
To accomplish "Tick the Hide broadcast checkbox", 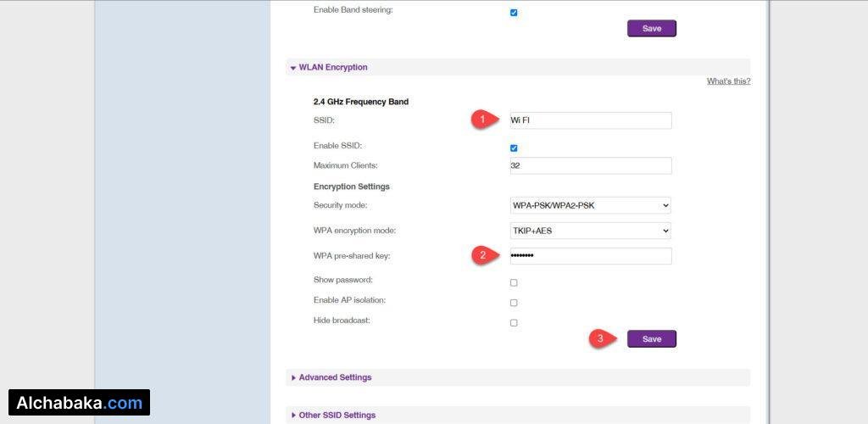I will (x=514, y=323).
